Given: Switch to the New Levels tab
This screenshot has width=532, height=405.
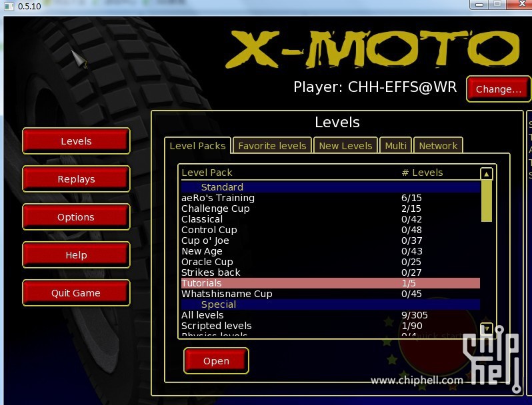Looking at the screenshot, I should coord(345,146).
